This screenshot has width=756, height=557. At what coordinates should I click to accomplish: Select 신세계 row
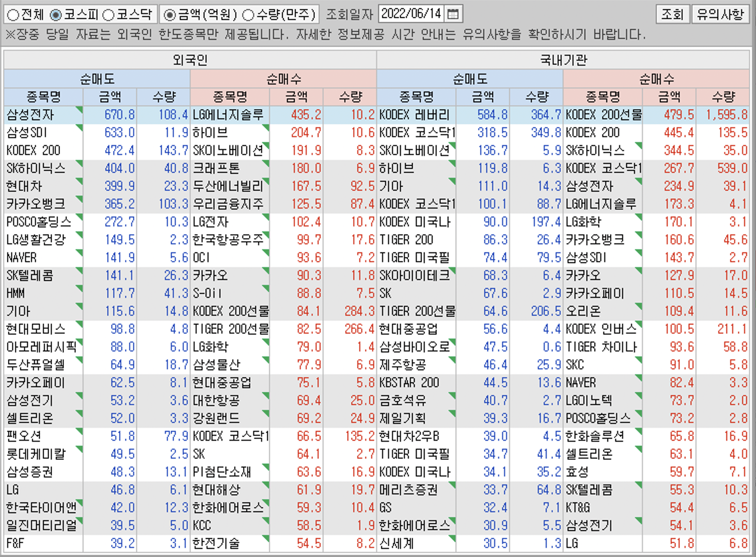pos(416,544)
